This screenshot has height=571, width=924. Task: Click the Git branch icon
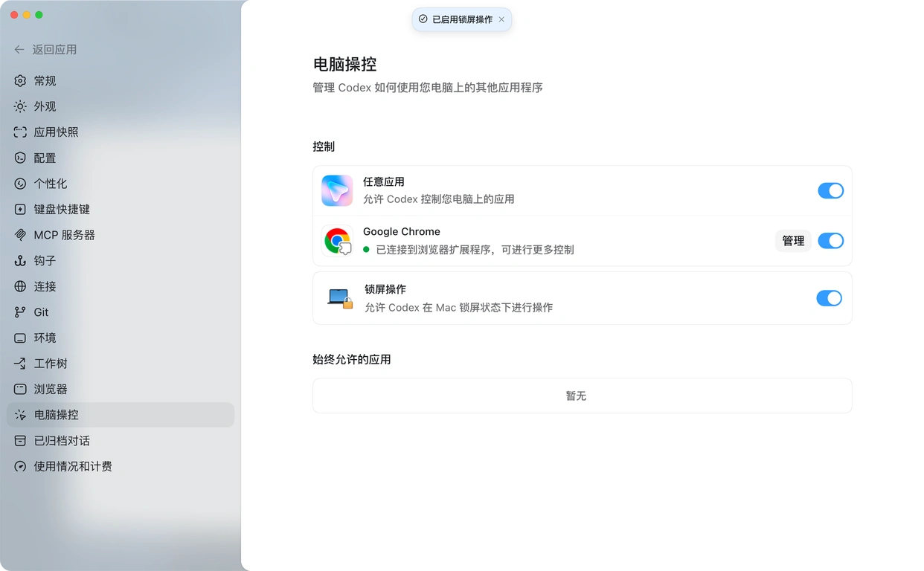point(20,312)
